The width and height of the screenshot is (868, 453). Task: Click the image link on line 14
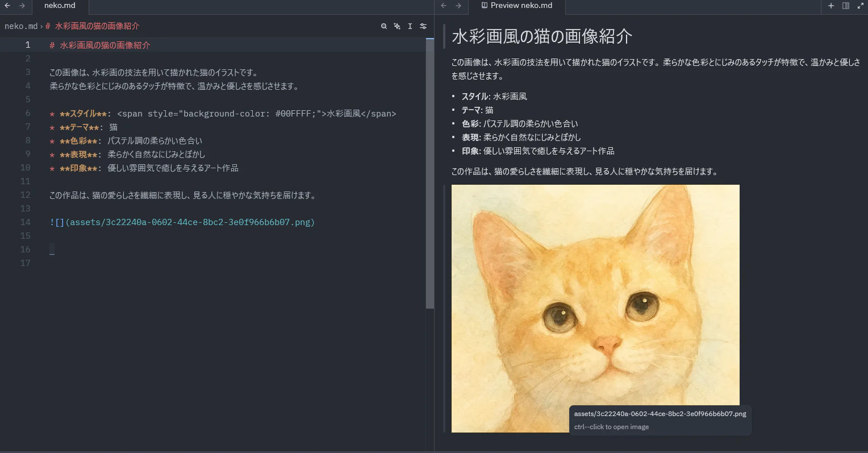click(182, 222)
